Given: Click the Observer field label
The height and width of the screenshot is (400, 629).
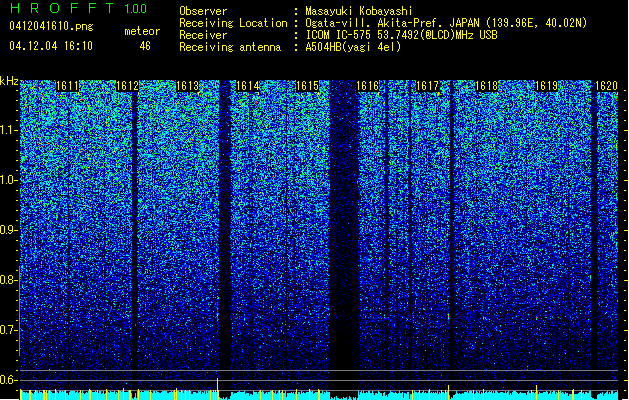Looking at the screenshot, I should 203,11.
